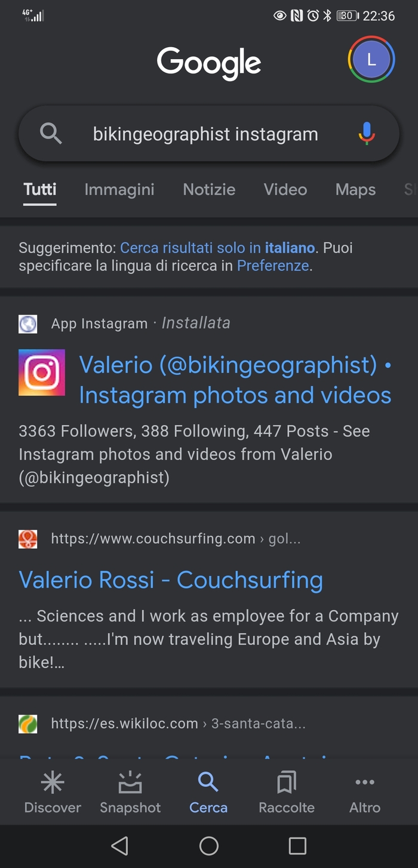Switch to the Notizie tab

[209, 190]
